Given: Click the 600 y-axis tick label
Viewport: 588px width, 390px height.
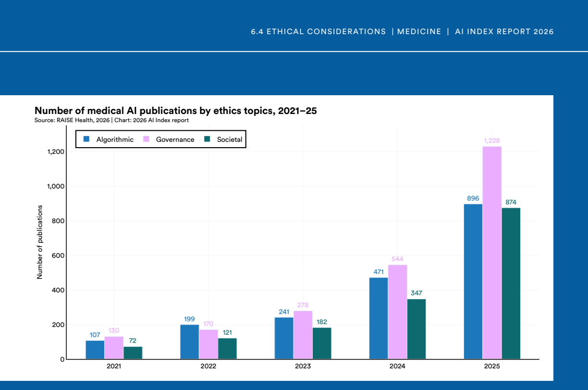Looking at the screenshot, I should tap(59, 255).
